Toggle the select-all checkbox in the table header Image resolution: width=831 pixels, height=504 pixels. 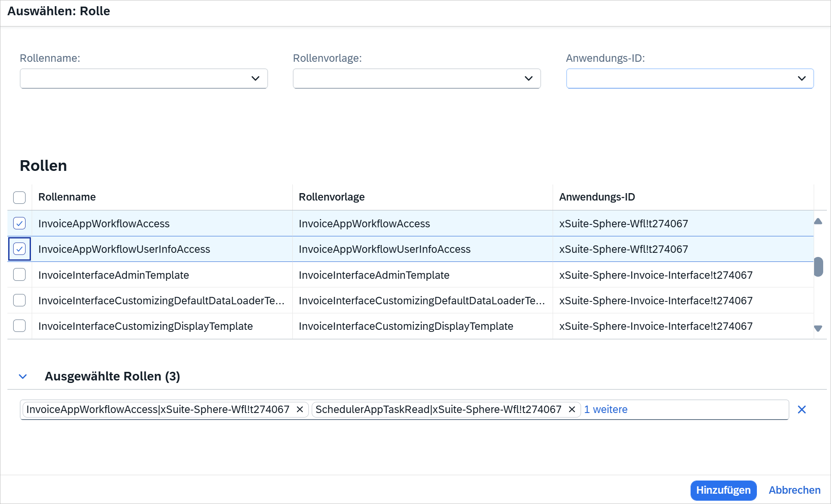19,197
